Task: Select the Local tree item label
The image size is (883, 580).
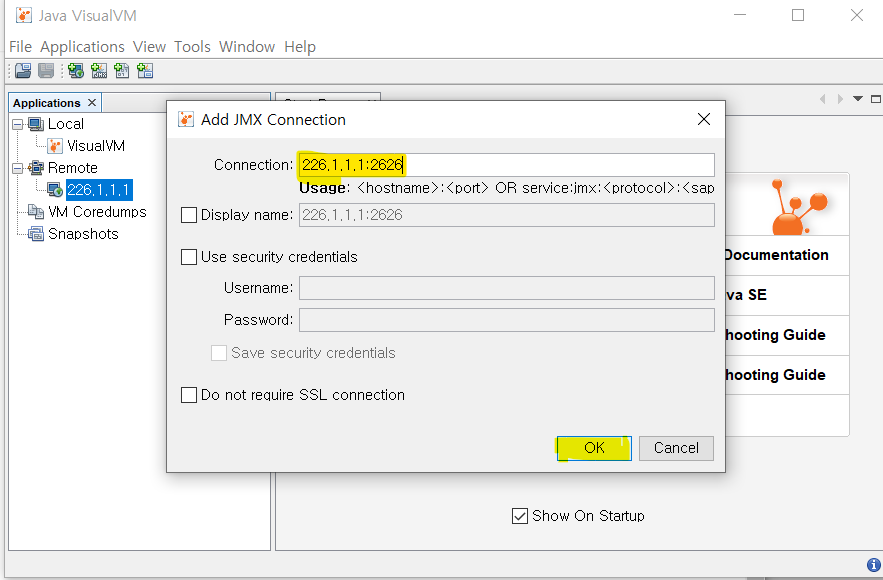Action: pos(66,124)
